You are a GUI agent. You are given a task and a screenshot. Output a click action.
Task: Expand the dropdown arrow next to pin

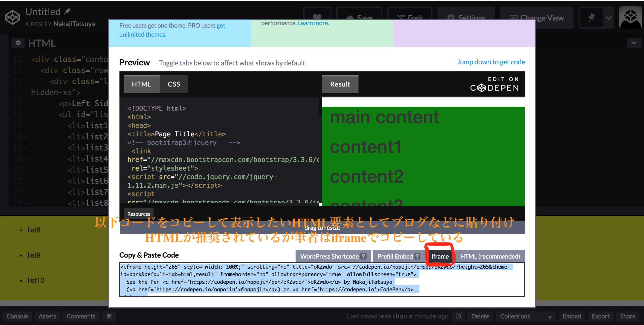coord(609,18)
